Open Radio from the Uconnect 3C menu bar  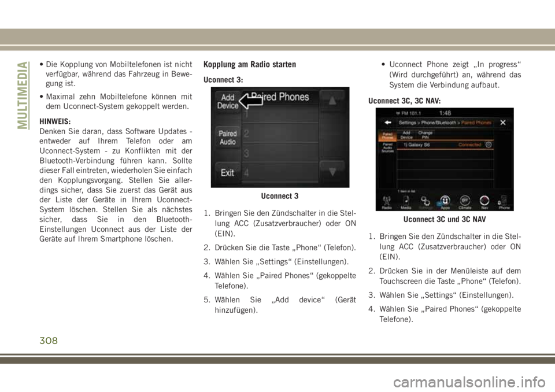point(387,202)
